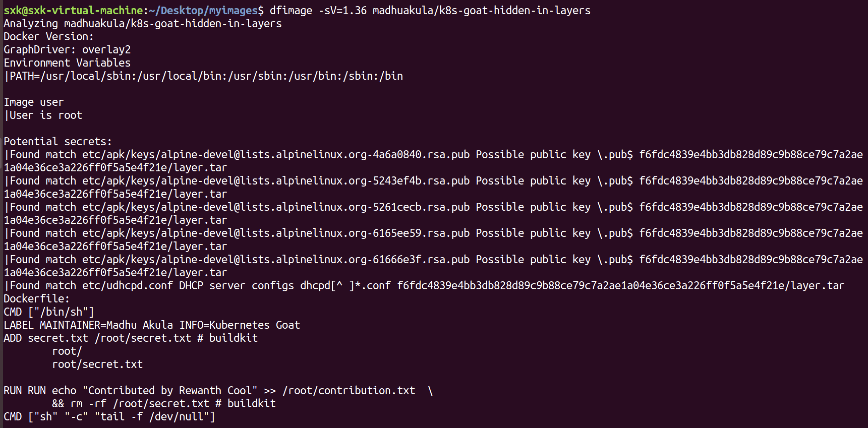Click the PATH environment variable value
This screenshot has height=428, width=868.
point(206,76)
